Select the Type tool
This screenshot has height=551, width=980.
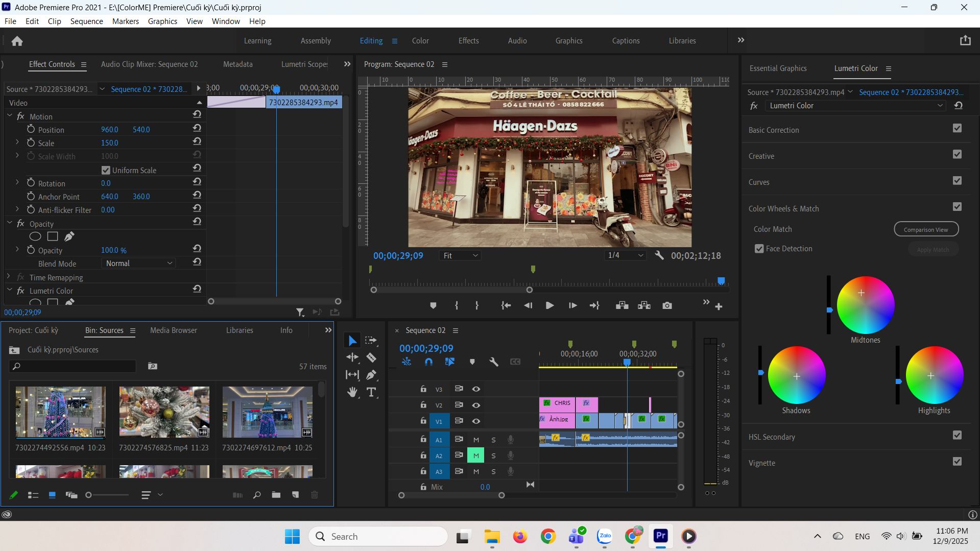point(371,392)
